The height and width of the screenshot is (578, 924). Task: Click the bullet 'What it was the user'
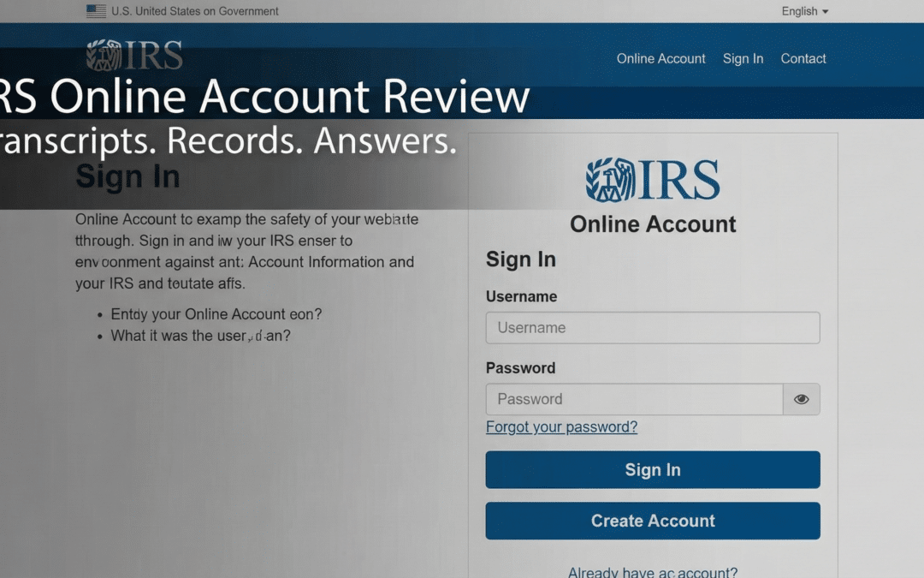tap(200, 336)
